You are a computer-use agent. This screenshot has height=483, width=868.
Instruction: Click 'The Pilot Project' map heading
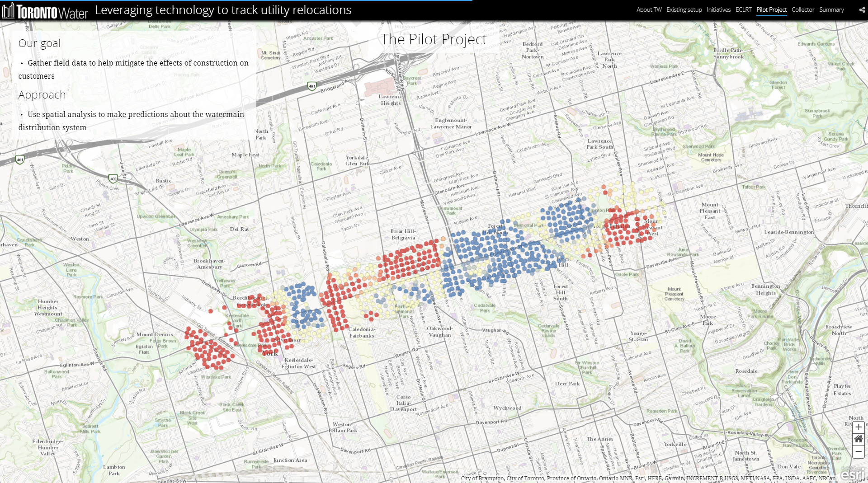tap(434, 39)
